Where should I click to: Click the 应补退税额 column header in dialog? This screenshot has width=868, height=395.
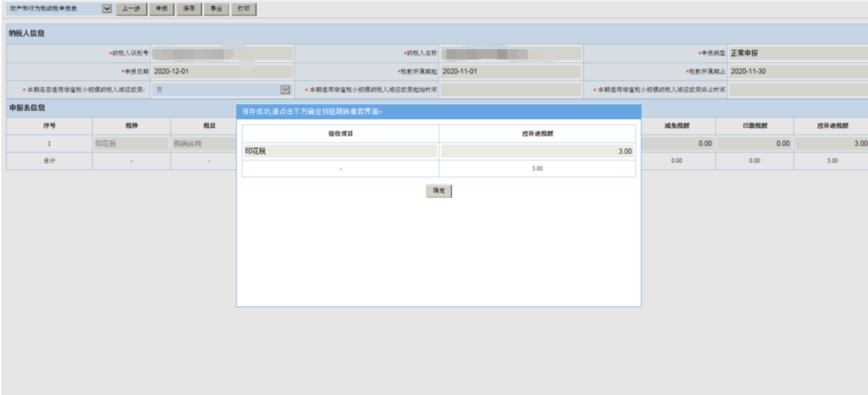tap(537, 134)
